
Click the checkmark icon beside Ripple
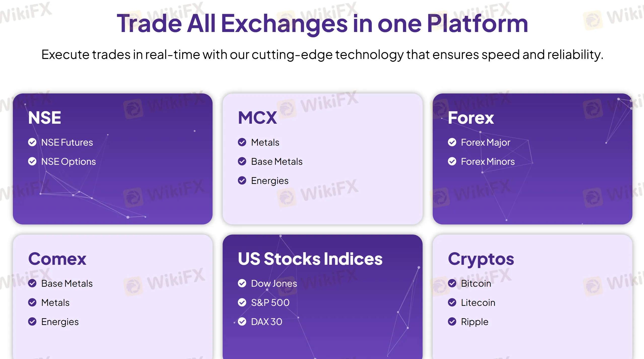pyautogui.click(x=452, y=322)
